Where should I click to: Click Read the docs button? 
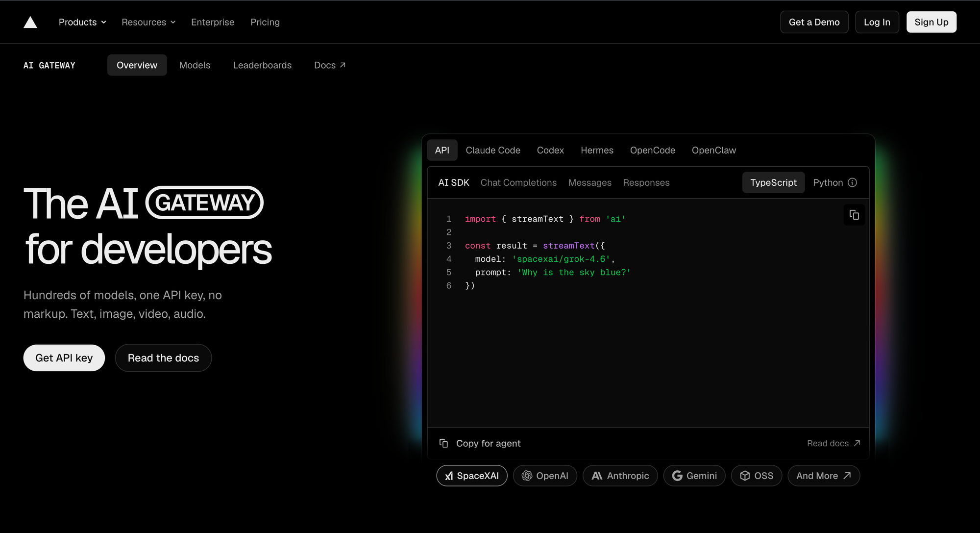pos(163,358)
